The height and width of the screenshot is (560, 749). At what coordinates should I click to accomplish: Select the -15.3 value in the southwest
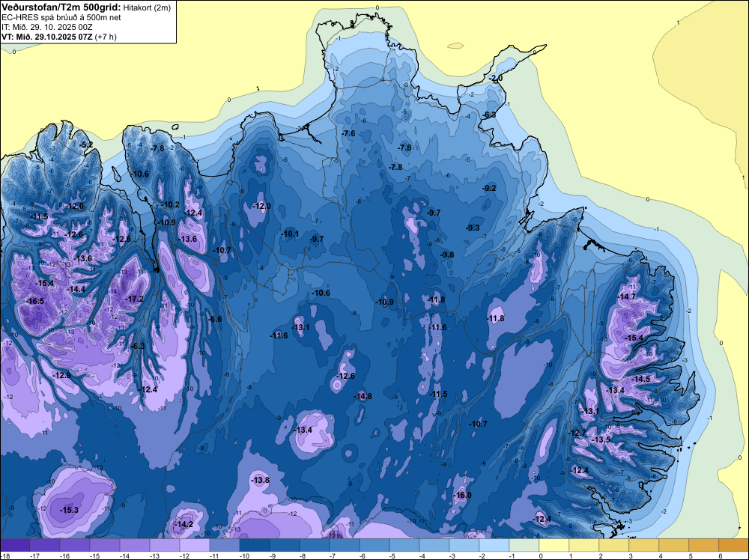[x=69, y=510]
